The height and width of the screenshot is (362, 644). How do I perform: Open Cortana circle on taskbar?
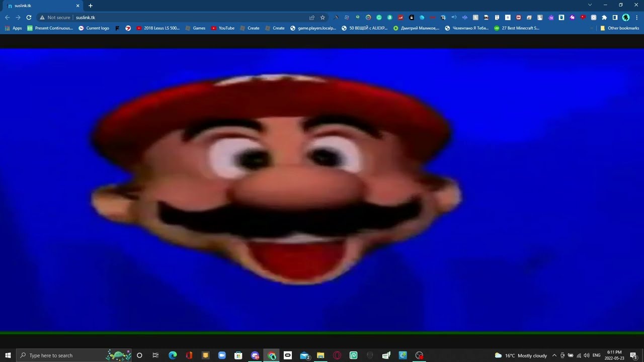(139, 355)
